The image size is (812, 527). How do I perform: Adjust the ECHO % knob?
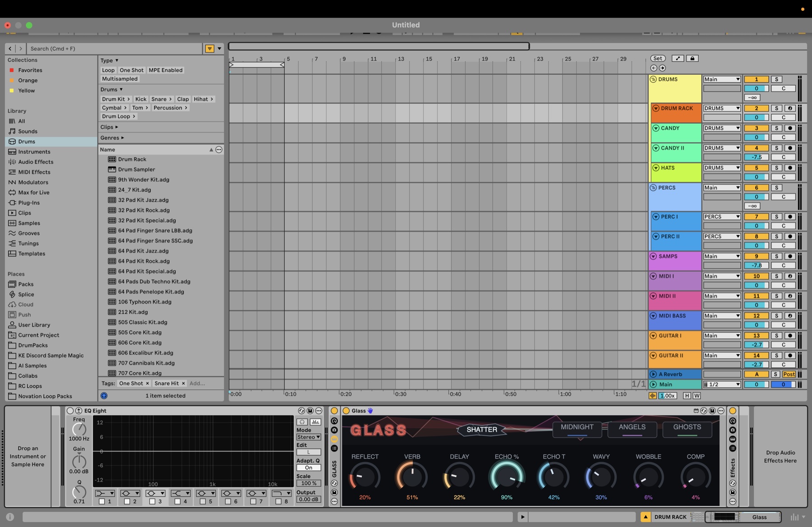506,477
